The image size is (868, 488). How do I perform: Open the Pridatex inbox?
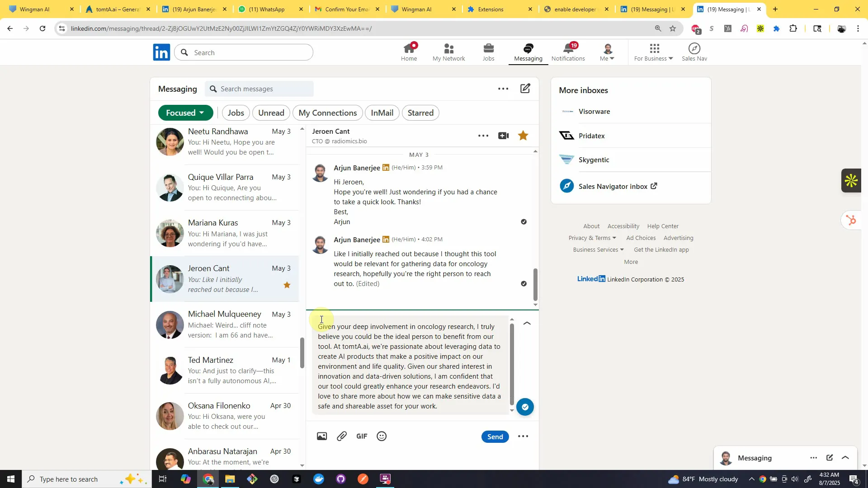(x=631, y=136)
